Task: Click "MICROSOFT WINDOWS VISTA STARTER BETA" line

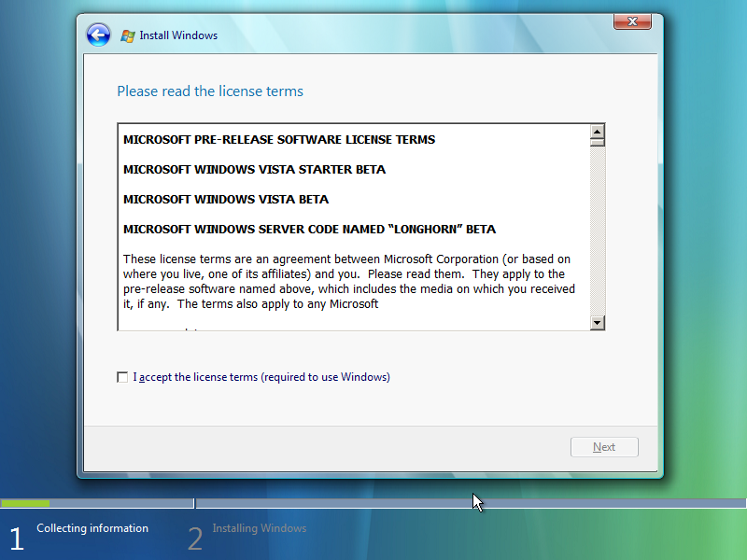Action: (254, 170)
